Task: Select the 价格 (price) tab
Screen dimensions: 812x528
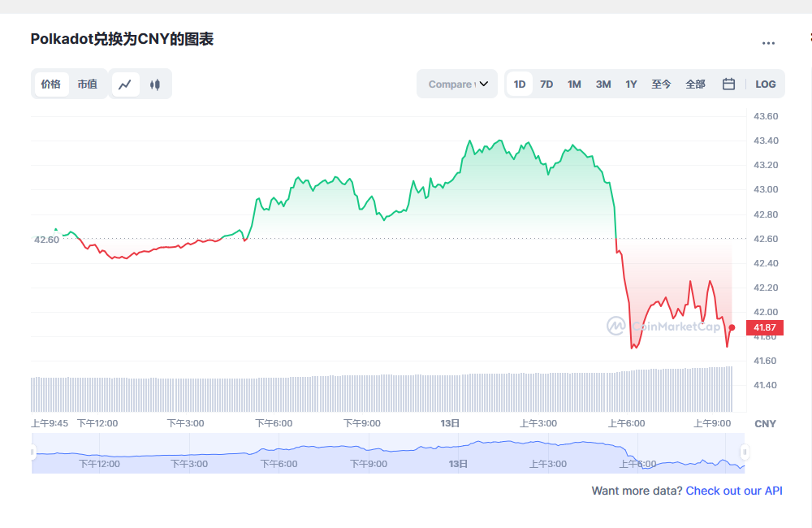Action: pyautogui.click(x=51, y=84)
